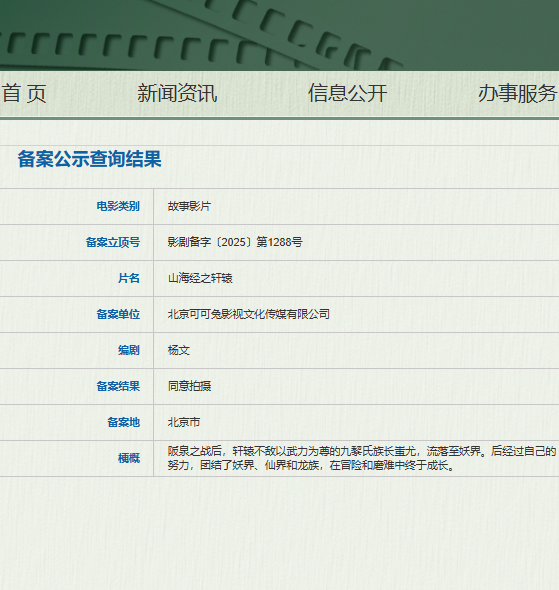Open the 首页 navigation item
The width and height of the screenshot is (559, 590).
24,93
